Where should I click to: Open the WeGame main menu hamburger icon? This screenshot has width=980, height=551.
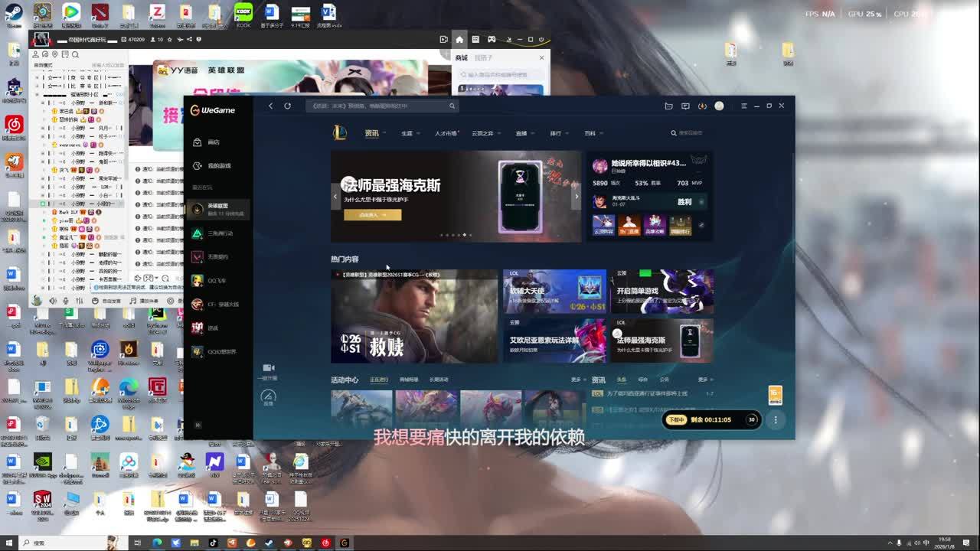pos(743,106)
